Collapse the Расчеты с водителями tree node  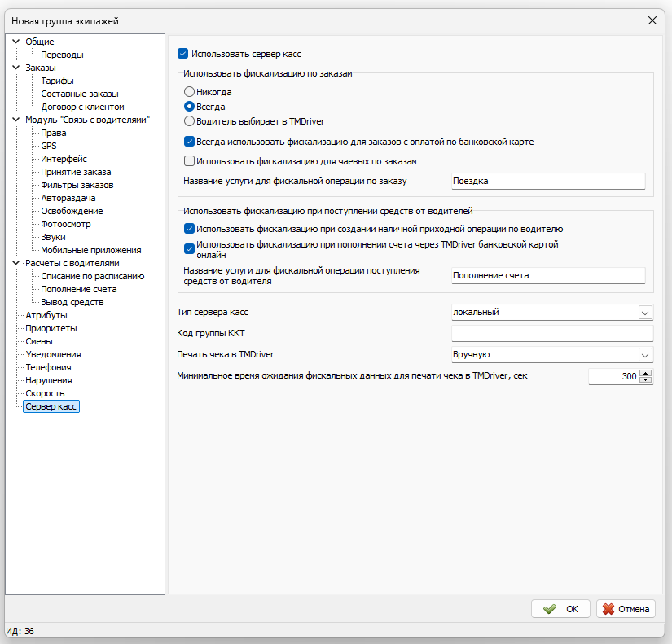16,263
